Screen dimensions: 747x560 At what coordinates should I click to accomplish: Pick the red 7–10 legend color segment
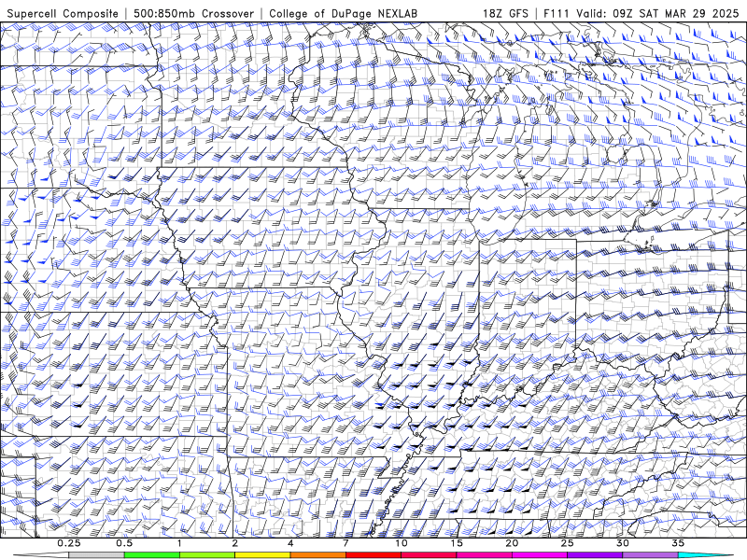pyautogui.click(x=373, y=555)
